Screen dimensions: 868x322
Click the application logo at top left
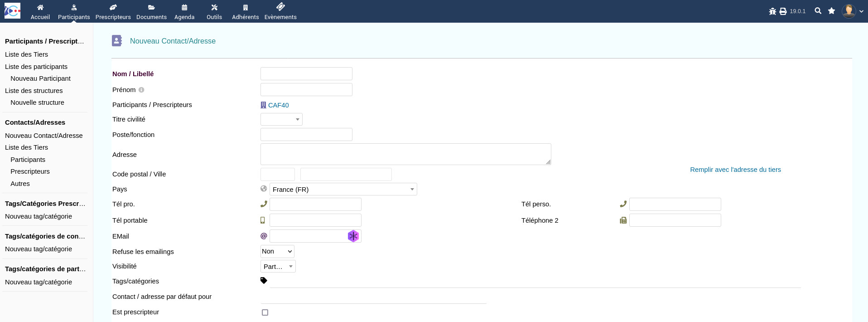[12, 11]
